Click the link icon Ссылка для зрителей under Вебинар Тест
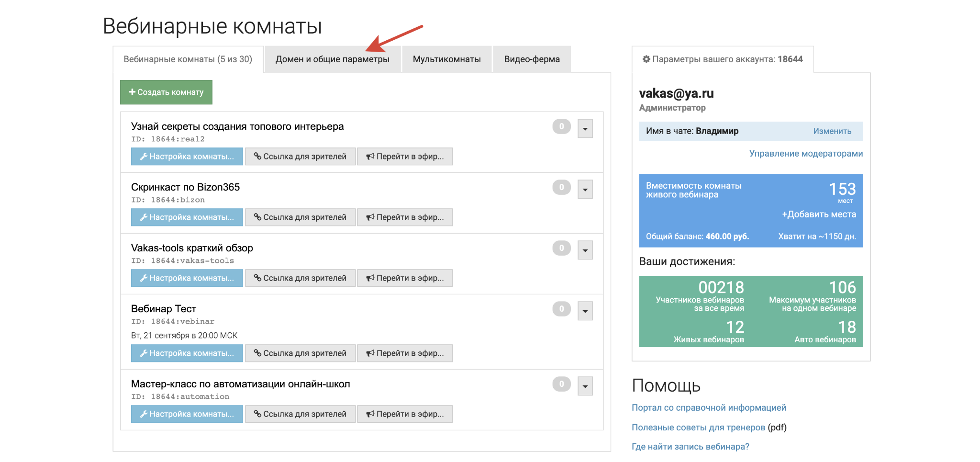Screen dimensions: 980x462 pyautogui.click(x=258, y=353)
